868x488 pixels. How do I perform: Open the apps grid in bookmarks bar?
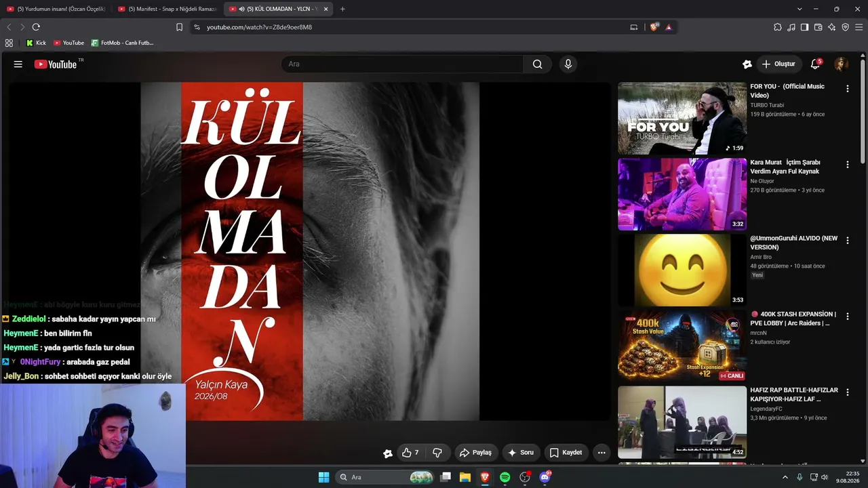click(x=9, y=43)
